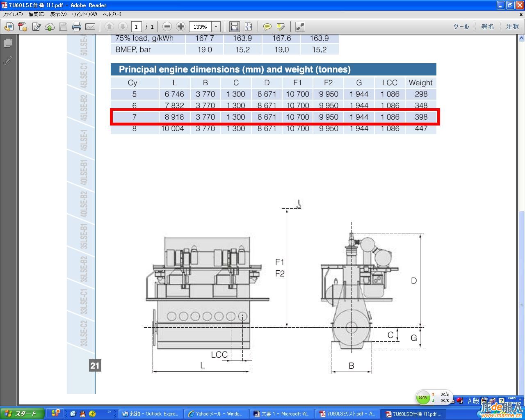
Task: Click the Save (floppy disk) icon
Action: click(63, 27)
